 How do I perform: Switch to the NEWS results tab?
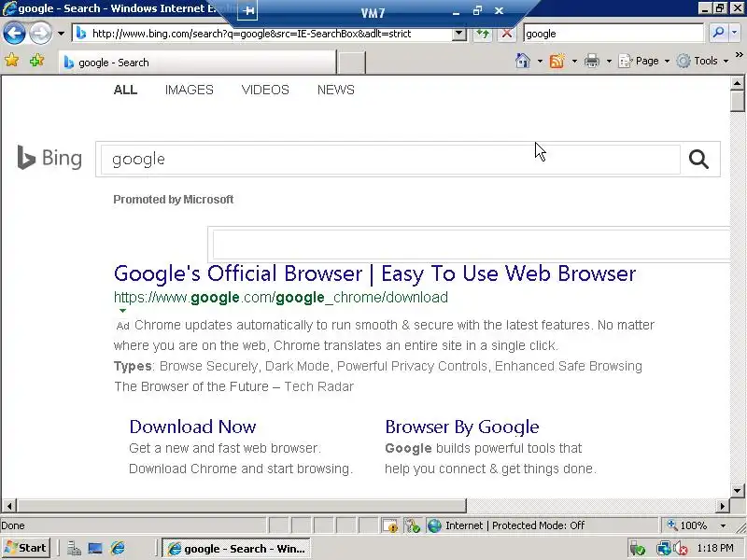(x=336, y=90)
